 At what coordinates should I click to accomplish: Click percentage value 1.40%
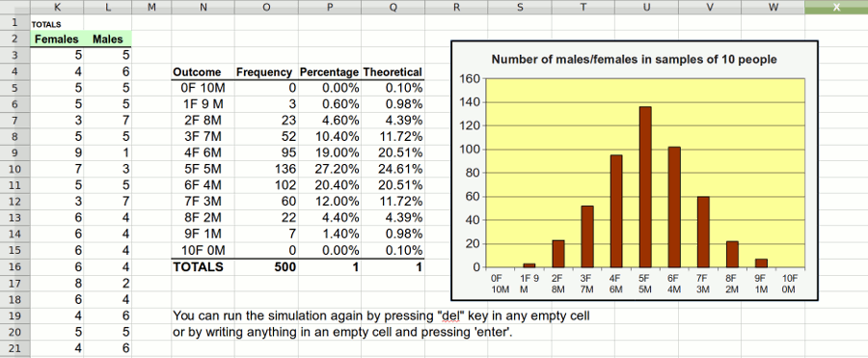[340, 233]
